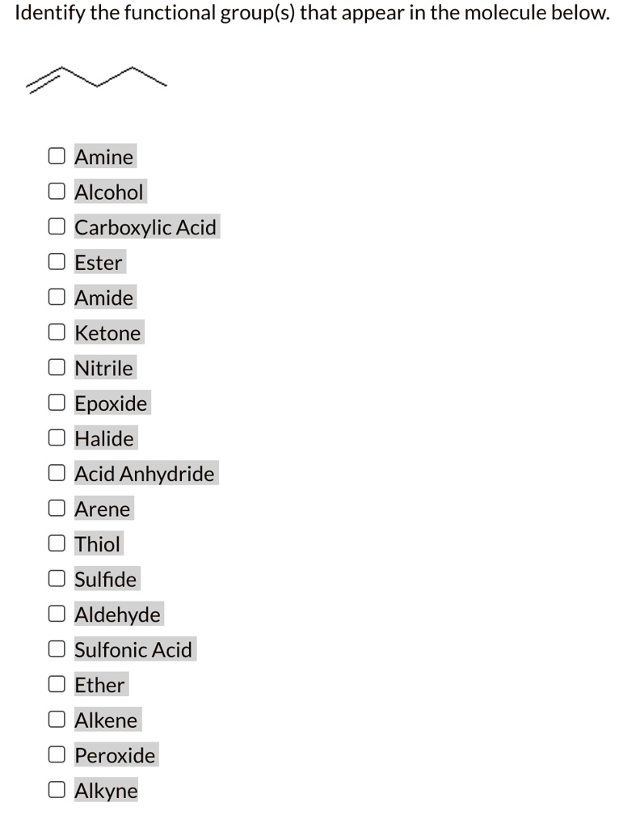Mark the Peroxide option

pos(56,755)
